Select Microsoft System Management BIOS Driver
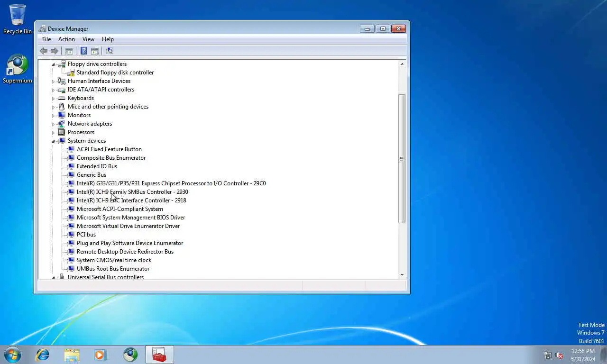This screenshot has height=364, width=607. 131,218
